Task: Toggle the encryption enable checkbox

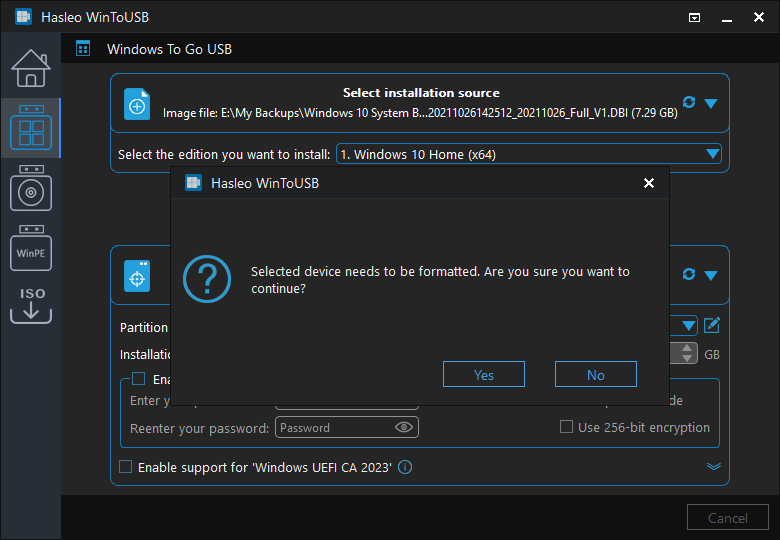Action: [139, 379]
